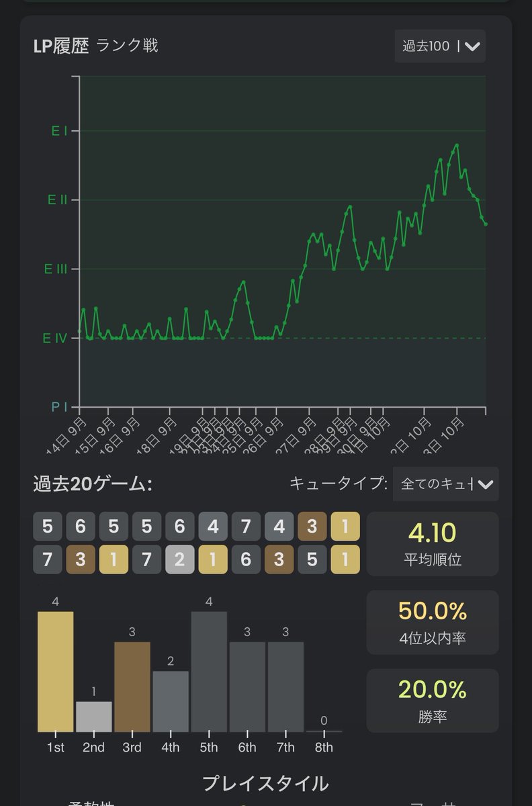This screenshot has height=806, width=532.
Task: Click the E II rank axis label
Action: click(x=58, y=199)
